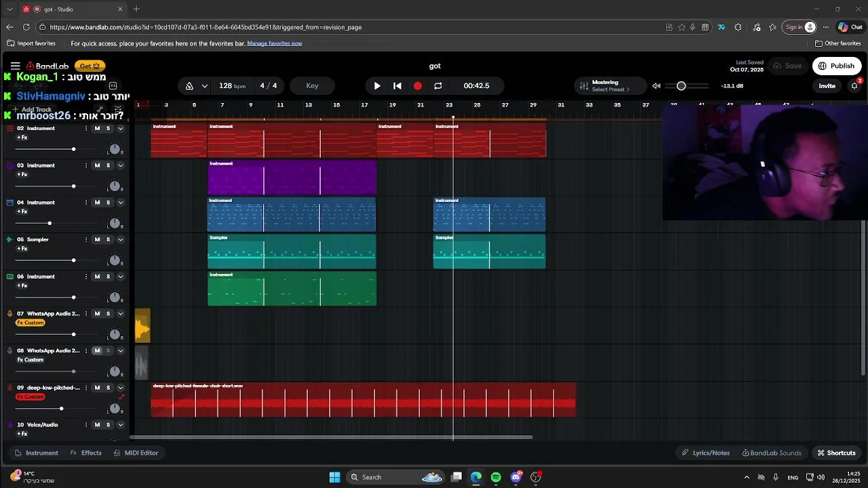Click the track 07 microphone icon
Screen dimensions: 868x488
pyautogui.click(x=9, y=314)
